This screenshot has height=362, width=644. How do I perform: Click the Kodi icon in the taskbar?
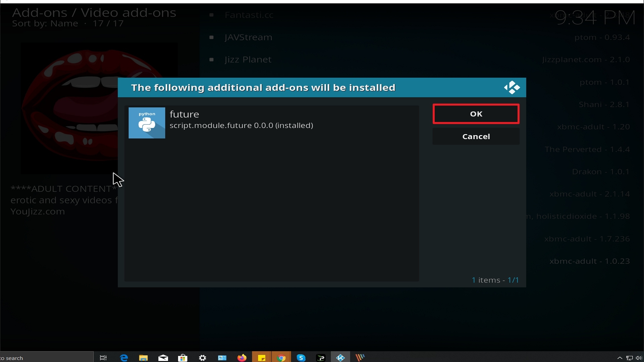[340, 358]
